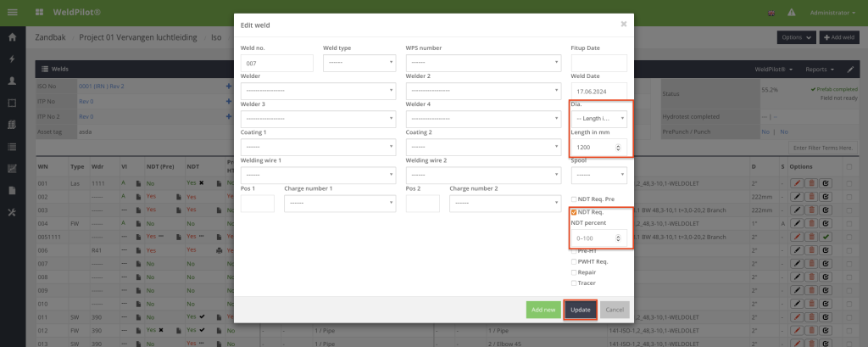Click the pencil edit icon for weld 001
The image size is (868, 347).
coord(795,182)
